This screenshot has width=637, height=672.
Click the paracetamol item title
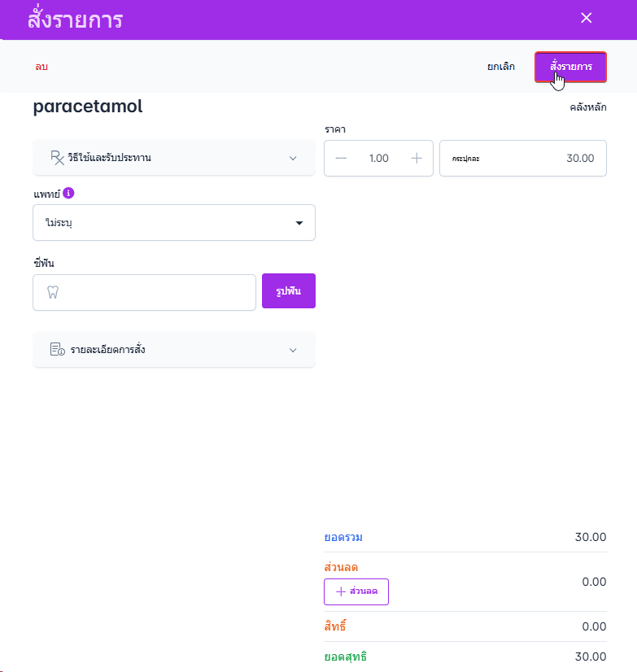point(88,107)
